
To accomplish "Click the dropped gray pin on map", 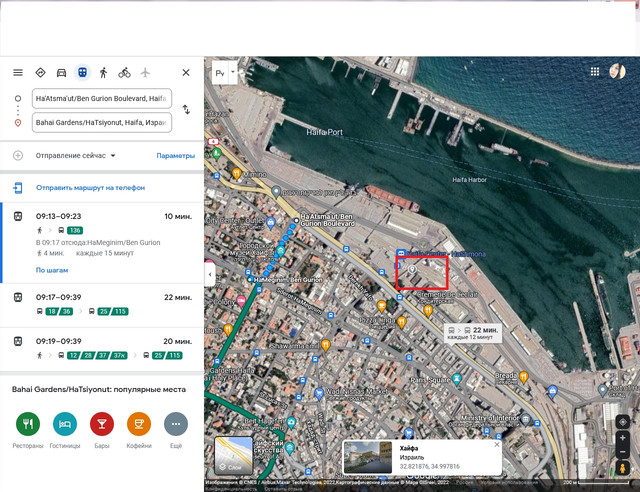I will [x=412, y=269].
